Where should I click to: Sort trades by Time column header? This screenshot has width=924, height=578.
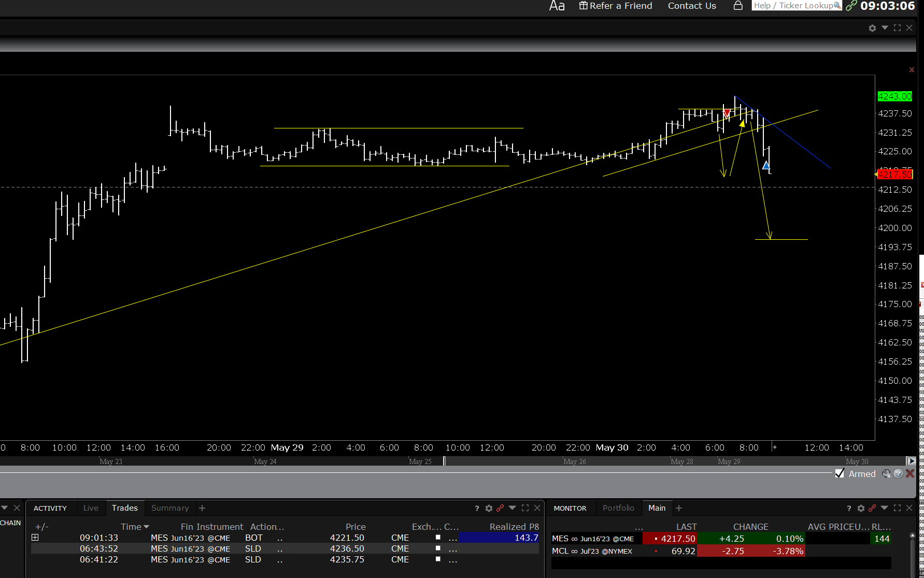135,527
